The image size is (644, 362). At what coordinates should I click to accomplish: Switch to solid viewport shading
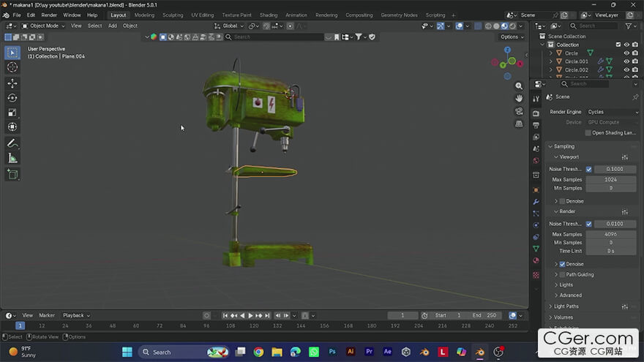[x=496, y=26]
